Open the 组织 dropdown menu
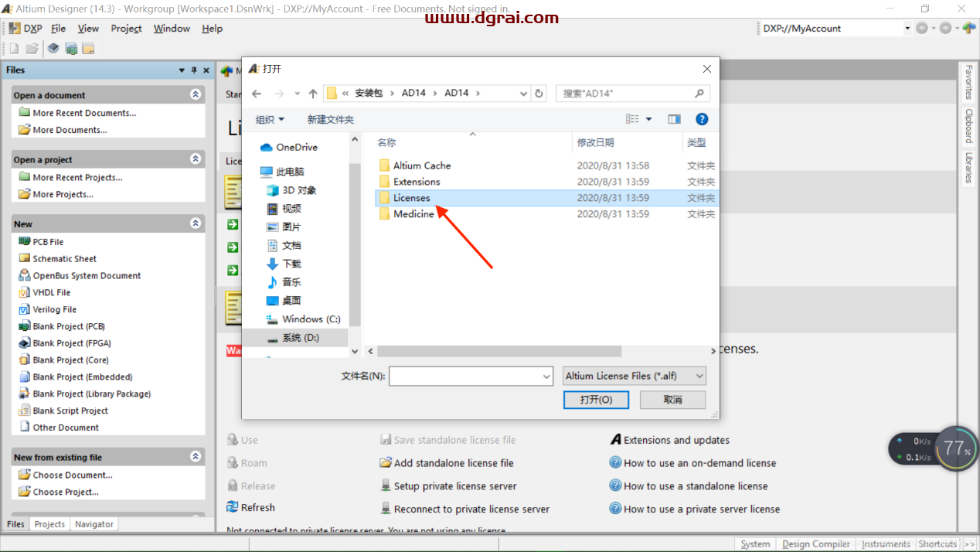This screenshot has width=980, height=552. (x=270, y=119)
